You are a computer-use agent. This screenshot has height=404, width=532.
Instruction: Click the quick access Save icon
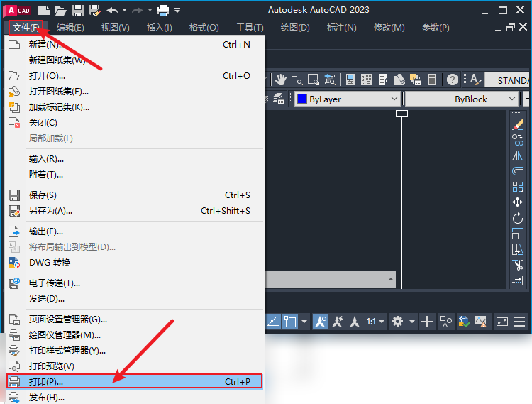pyautogui.click(x=78, y=11)
